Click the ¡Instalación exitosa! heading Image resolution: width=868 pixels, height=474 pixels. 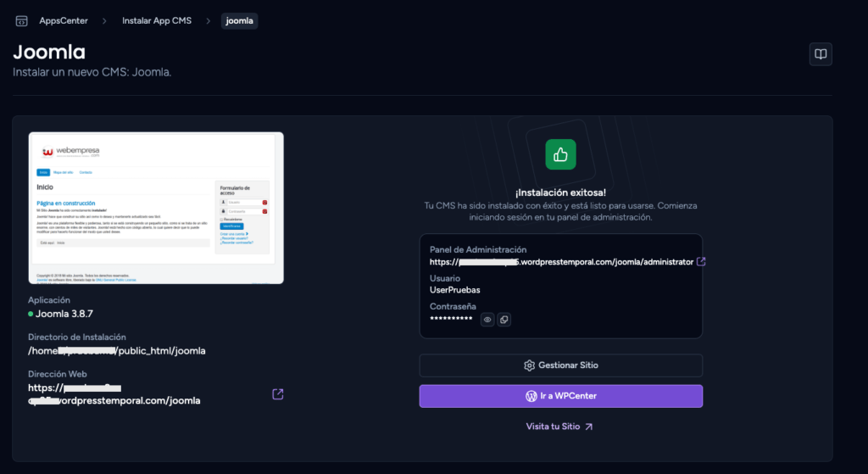(561, 192)
